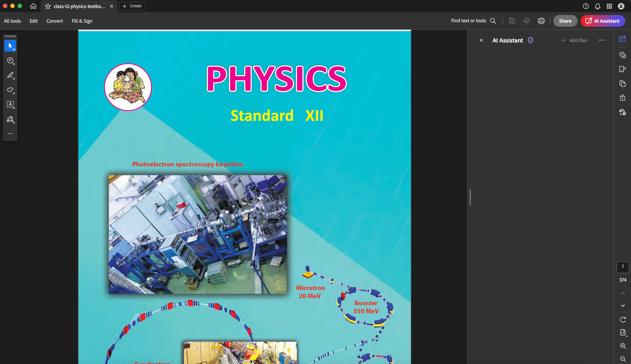Star the class-12-physics-textbook tab
This screenshot has width=631, height=364.
tap(48, 6)
